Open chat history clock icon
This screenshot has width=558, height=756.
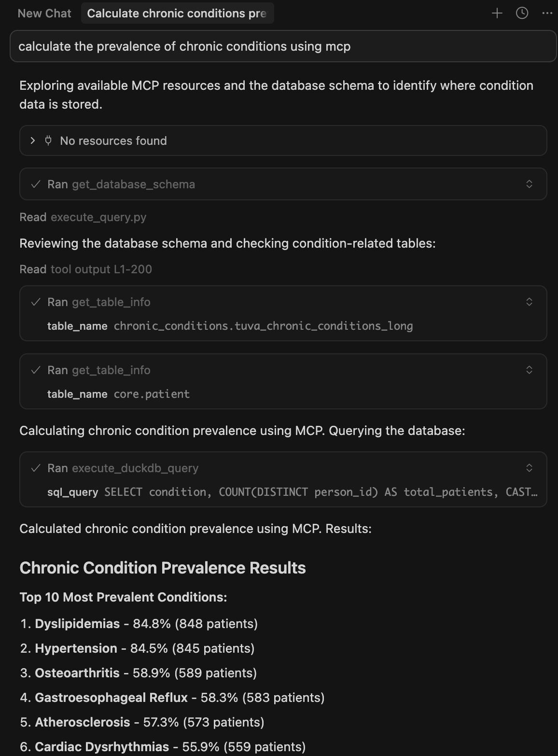[522, 14]
